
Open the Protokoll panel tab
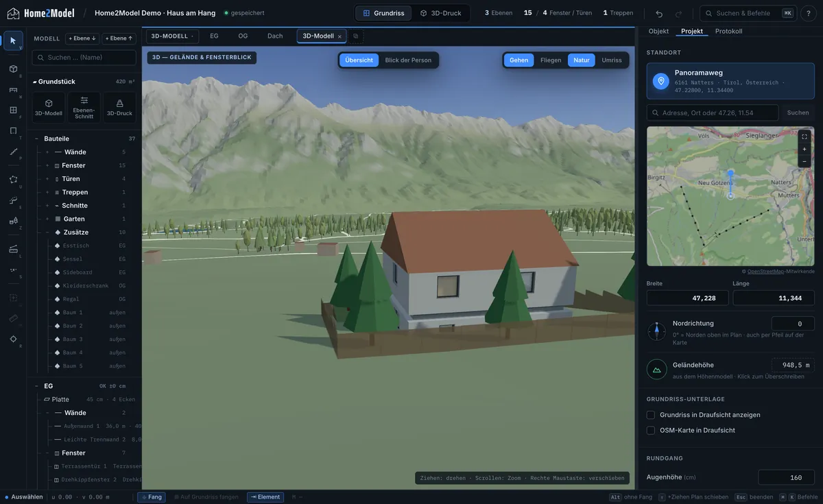pyautogui.click(x=728, y=32)
